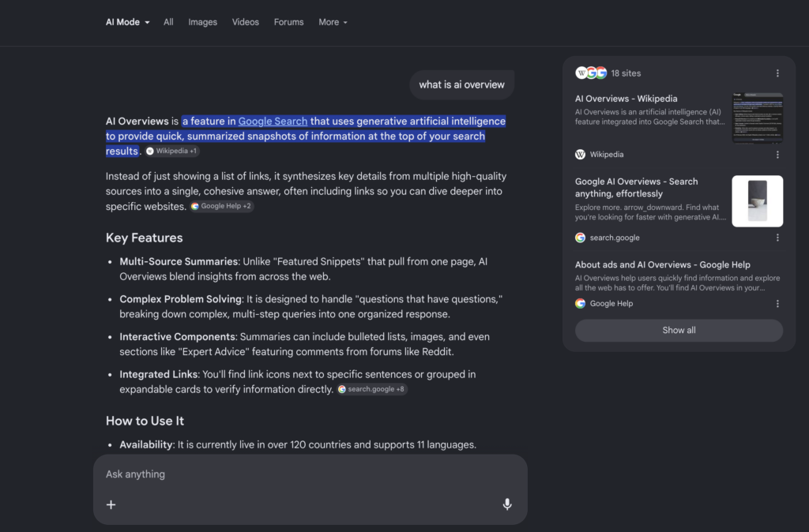Click the Google Help favicon
The height and width of the screenshot is (532, 809).
(x=581, y=304)
